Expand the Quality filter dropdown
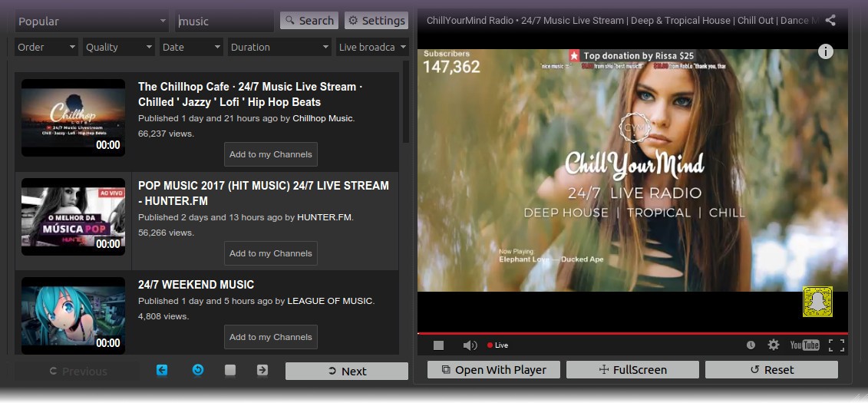This screenshot has height=403, width=868. (x=118, y=47)
